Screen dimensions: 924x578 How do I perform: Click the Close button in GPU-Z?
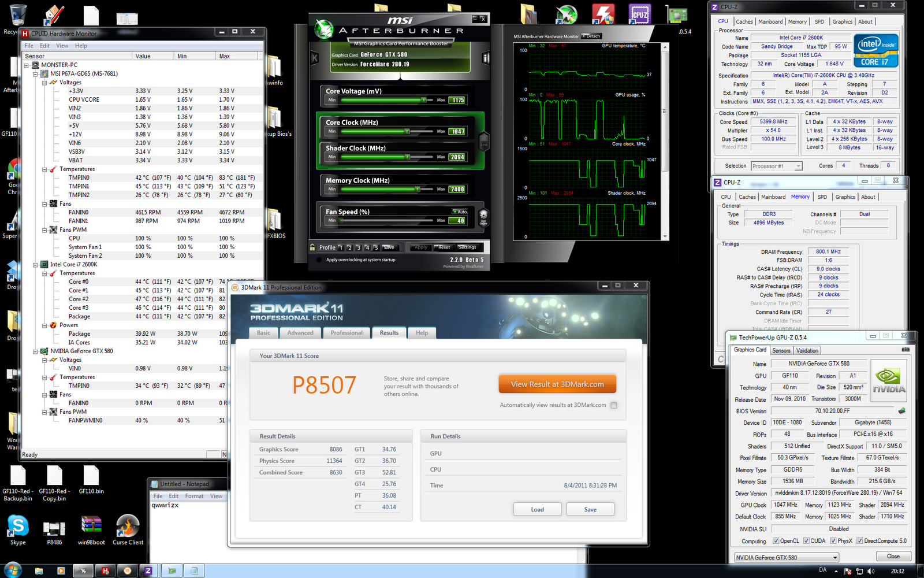(893, 556)
